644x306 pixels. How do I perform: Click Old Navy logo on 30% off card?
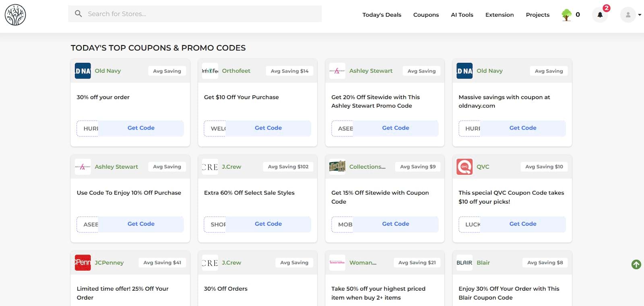point(83,71)
